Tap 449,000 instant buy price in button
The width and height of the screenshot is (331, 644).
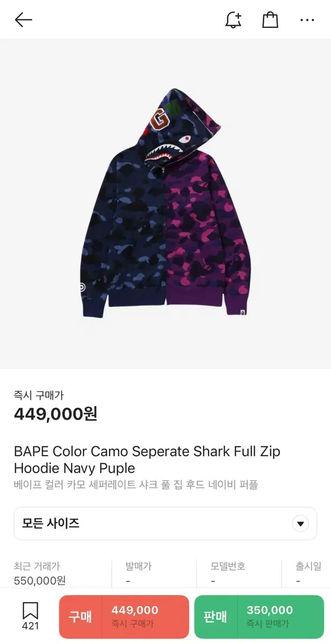(135, 610)
